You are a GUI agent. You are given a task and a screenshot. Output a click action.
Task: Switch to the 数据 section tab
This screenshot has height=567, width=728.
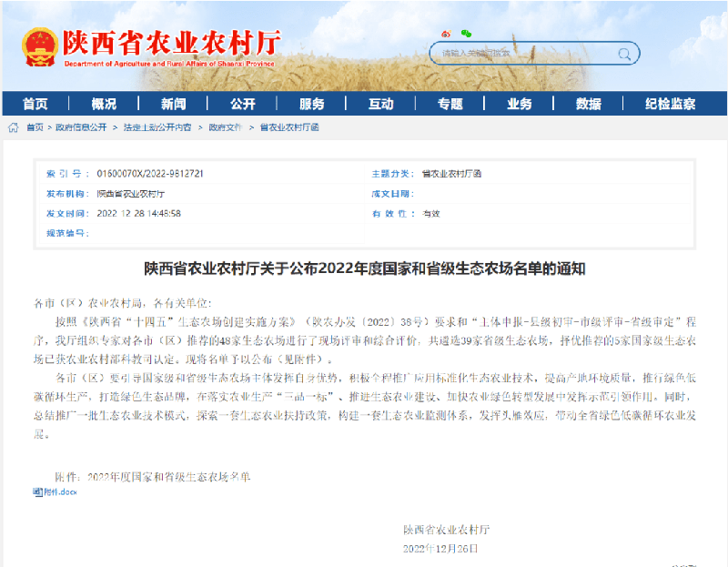pos(591,104)
